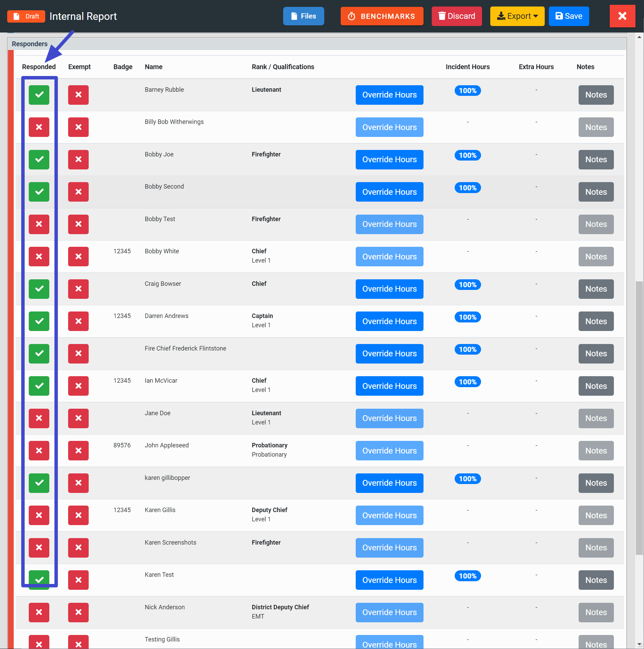
Task: Click the Draft status badge
Action: (x=26, y=16)
